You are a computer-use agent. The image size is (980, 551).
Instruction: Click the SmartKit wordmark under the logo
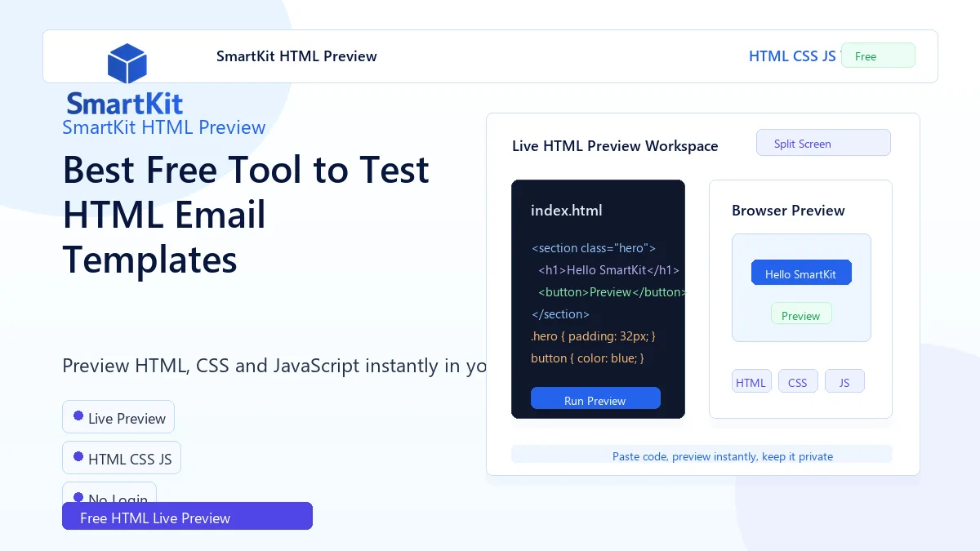(x=125, y=104)
